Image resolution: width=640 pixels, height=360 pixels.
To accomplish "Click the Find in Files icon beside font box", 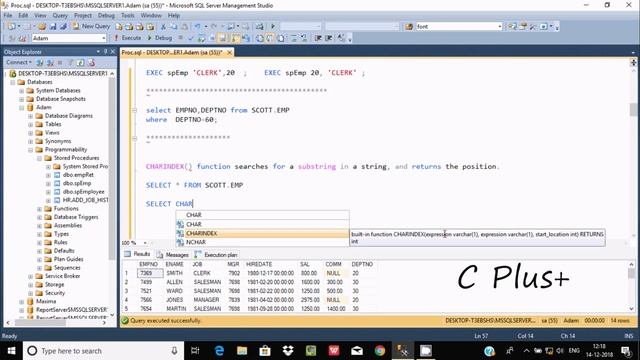I will click(409, 27).
